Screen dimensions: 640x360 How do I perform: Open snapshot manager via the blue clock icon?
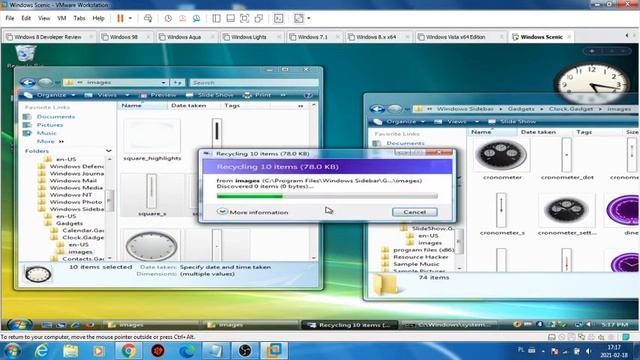click(x=196, y=18)
